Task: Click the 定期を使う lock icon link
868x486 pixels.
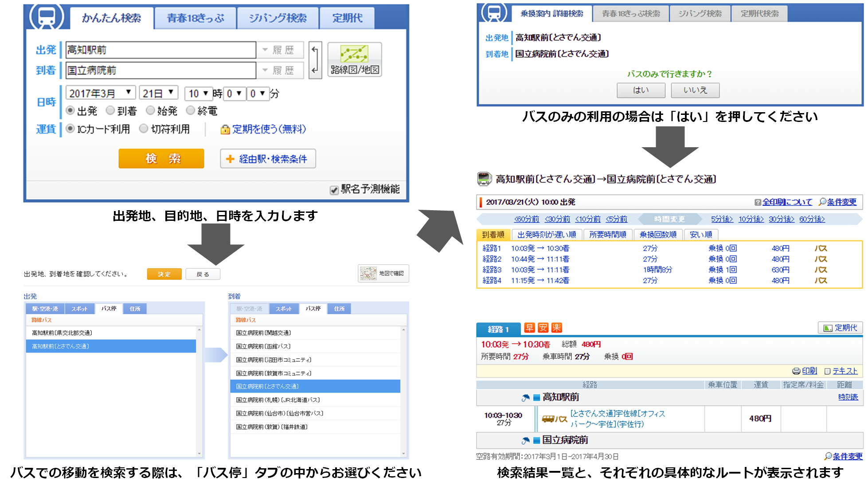Action: pyautogui.click(x=225, y=129)
